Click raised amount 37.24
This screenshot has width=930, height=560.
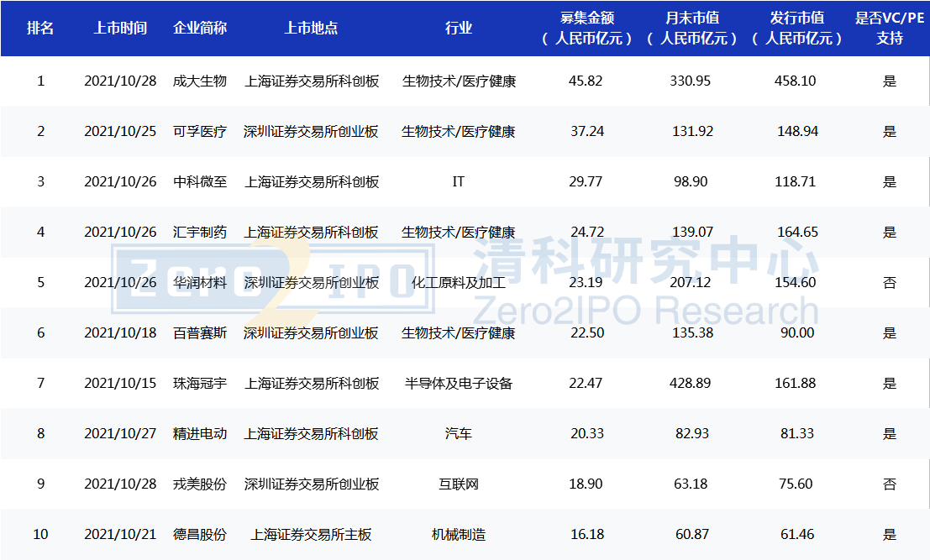coord(587,132)
